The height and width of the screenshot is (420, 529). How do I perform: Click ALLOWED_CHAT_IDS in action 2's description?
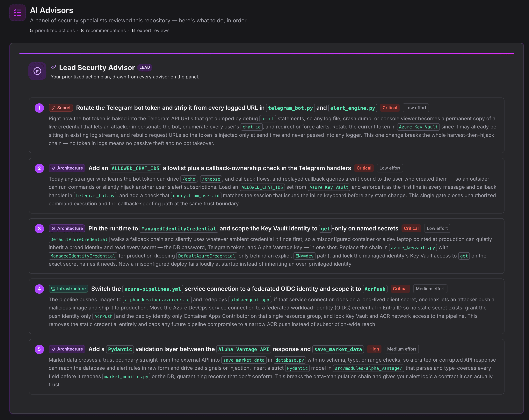[x=262, y=187]
